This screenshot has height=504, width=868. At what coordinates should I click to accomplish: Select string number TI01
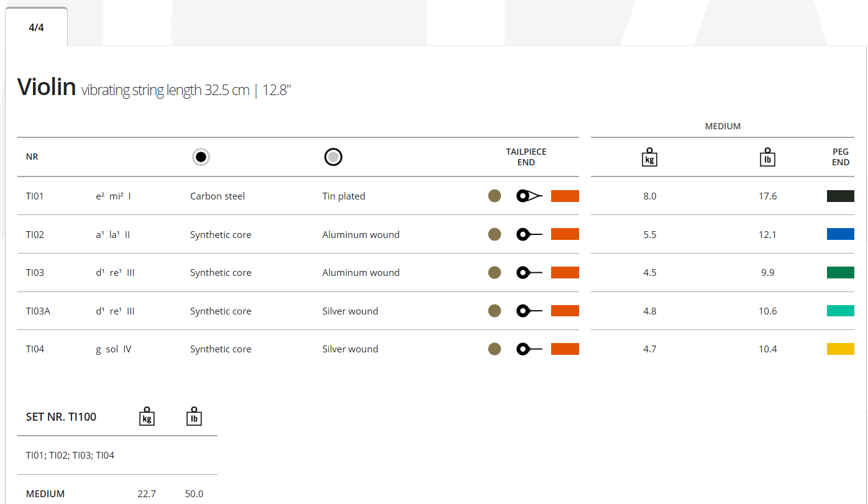pos(35,196)
